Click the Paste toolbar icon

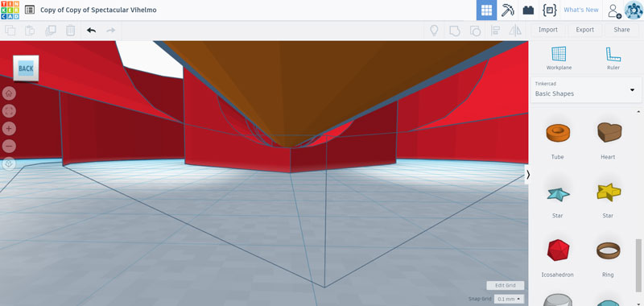pyautogui.click(x=30, y=30)
